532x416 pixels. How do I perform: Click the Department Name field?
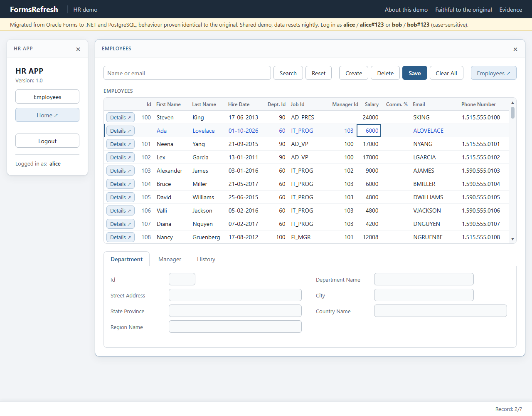click(424, 280)
